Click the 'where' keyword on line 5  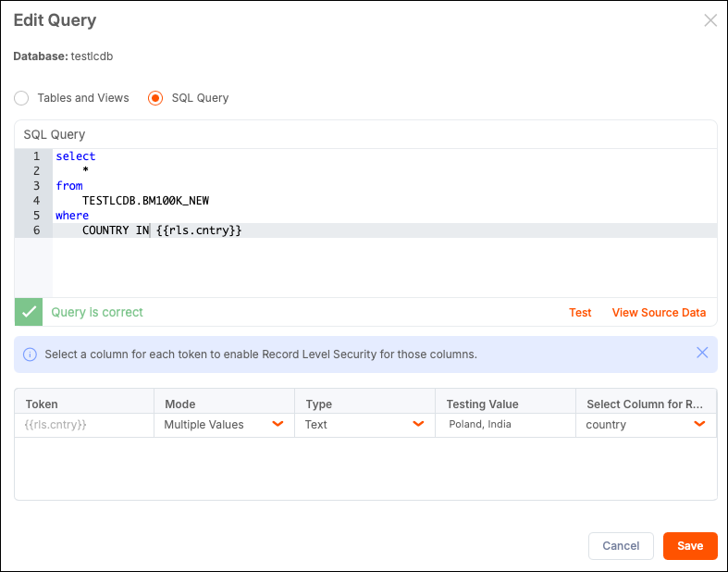pos(72,216)
